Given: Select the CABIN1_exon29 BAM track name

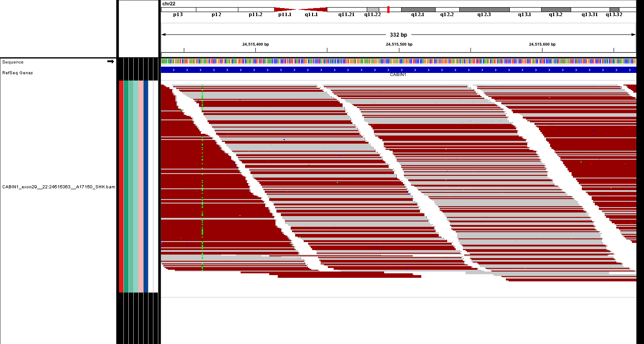Looking at the screenshot, I should point(59,187).
